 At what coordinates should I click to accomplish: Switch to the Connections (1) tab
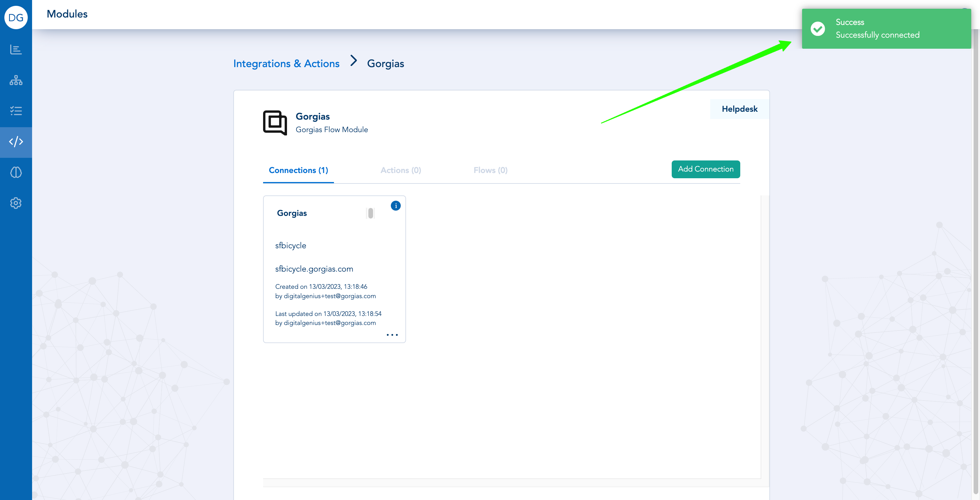coord(298,170)
